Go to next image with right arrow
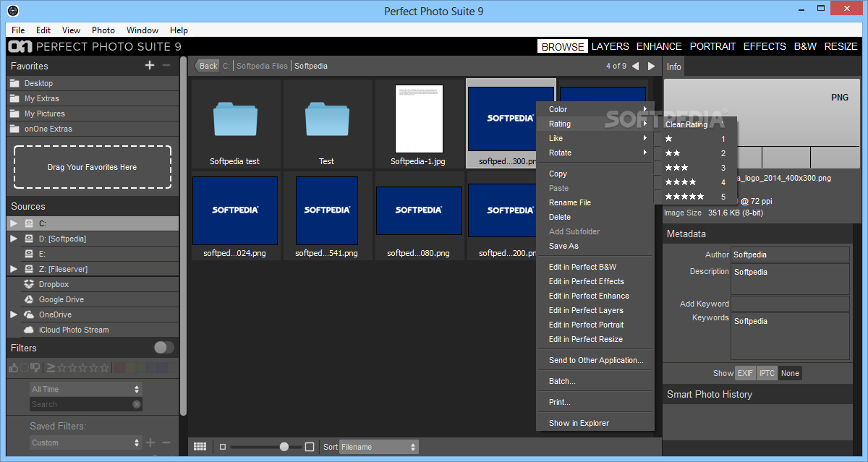Screen dimensions: 868x462 pos(652,66)
